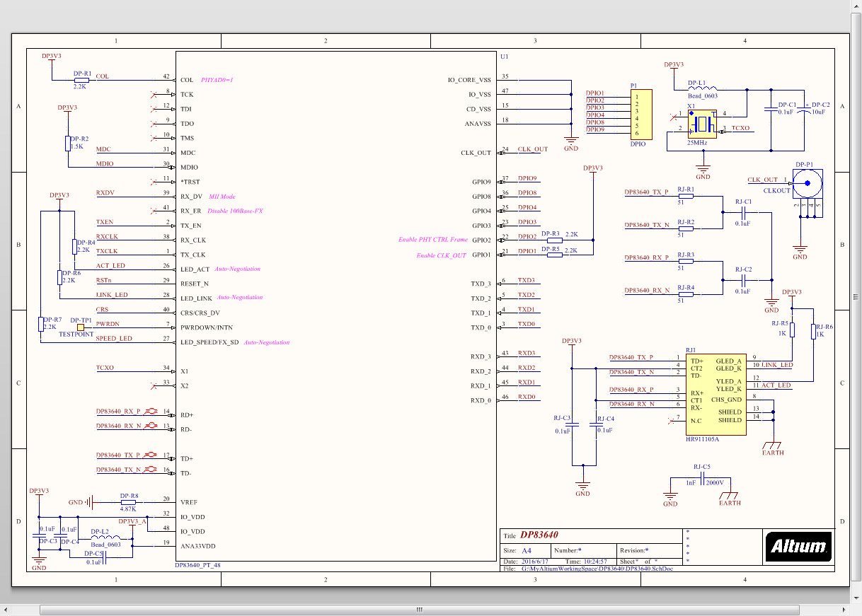Click the DP-C2 10uF polarized capacitor
Screen dimensions: 862x616
pos(804,110)
